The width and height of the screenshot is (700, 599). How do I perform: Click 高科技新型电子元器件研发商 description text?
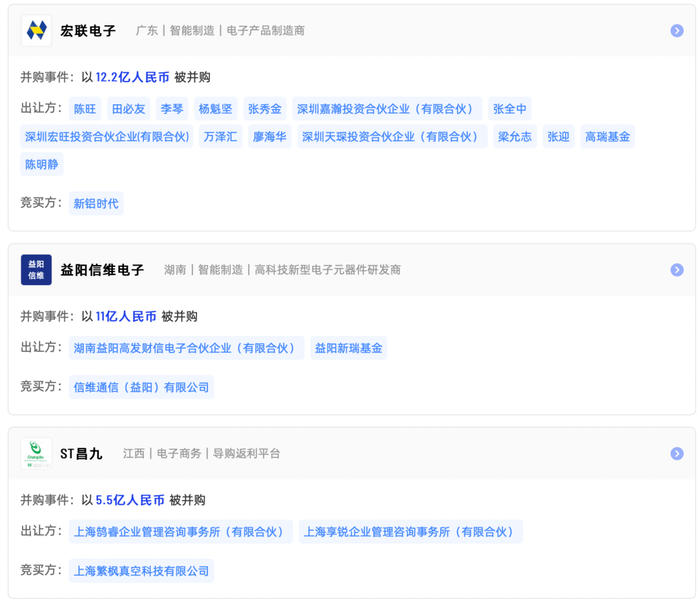328,270
